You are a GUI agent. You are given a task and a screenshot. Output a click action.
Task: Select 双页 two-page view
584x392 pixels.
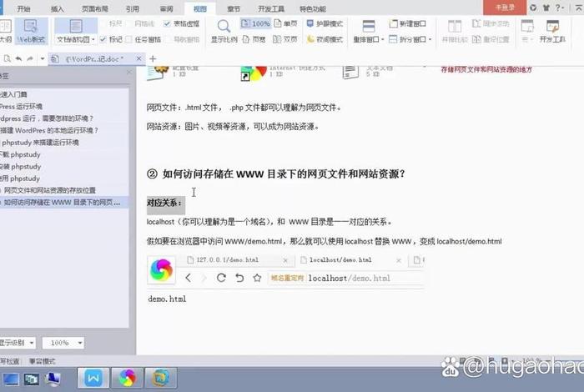click(x=285, y=39)
